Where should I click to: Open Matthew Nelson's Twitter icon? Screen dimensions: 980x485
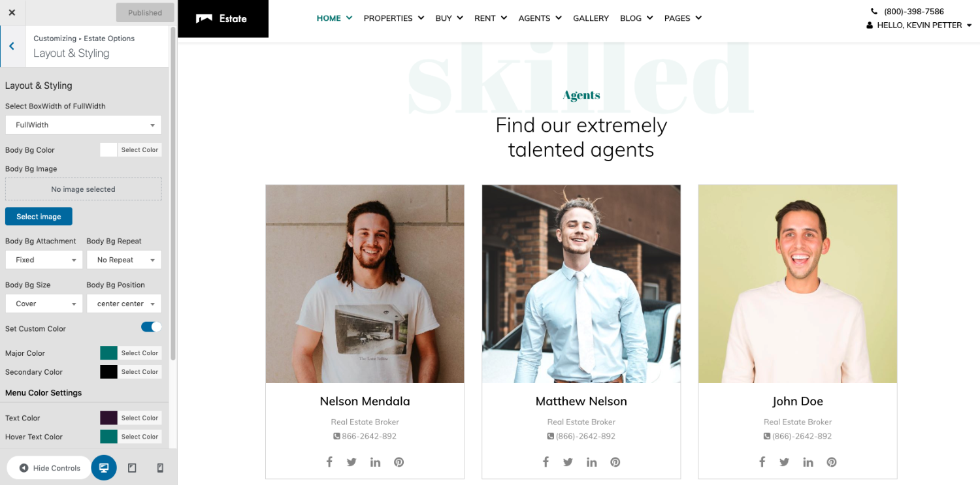(568, 462)
